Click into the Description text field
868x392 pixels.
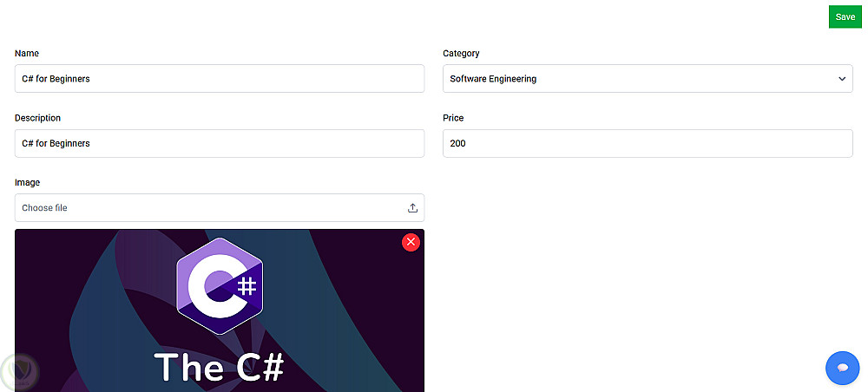[x=219, y=144]
